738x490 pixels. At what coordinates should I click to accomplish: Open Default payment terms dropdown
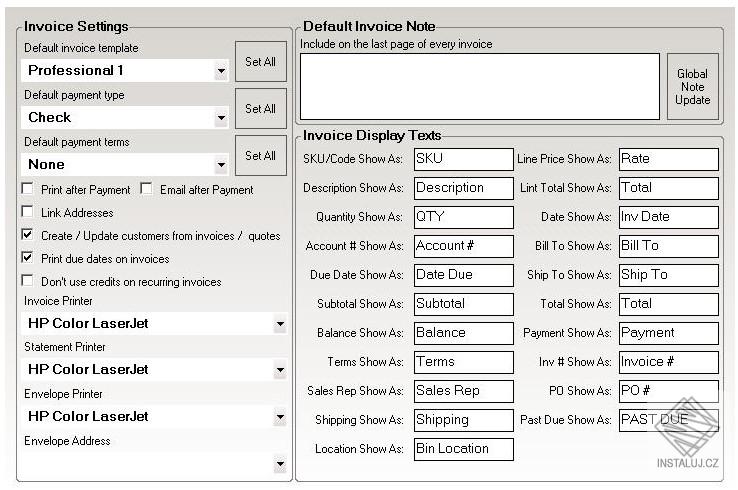[220, 165]
